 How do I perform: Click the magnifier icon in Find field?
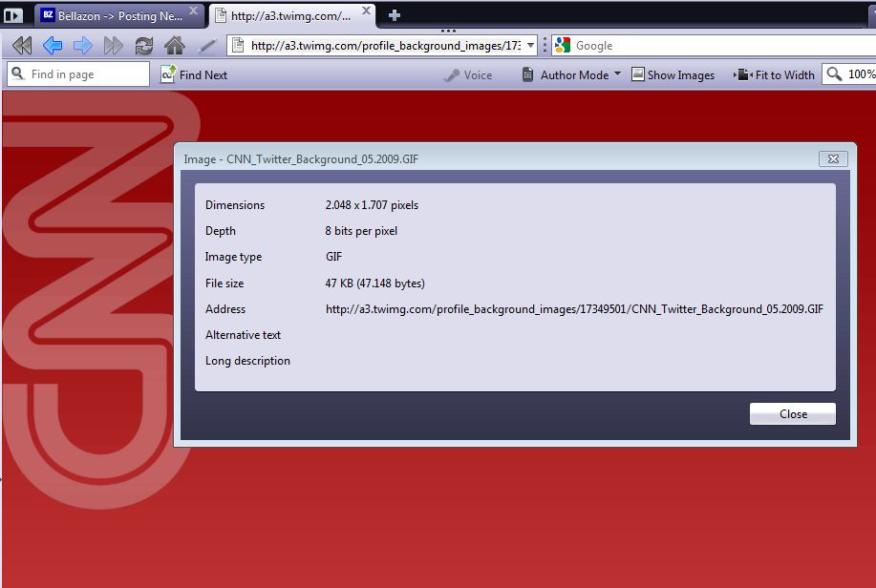(18, 73)
